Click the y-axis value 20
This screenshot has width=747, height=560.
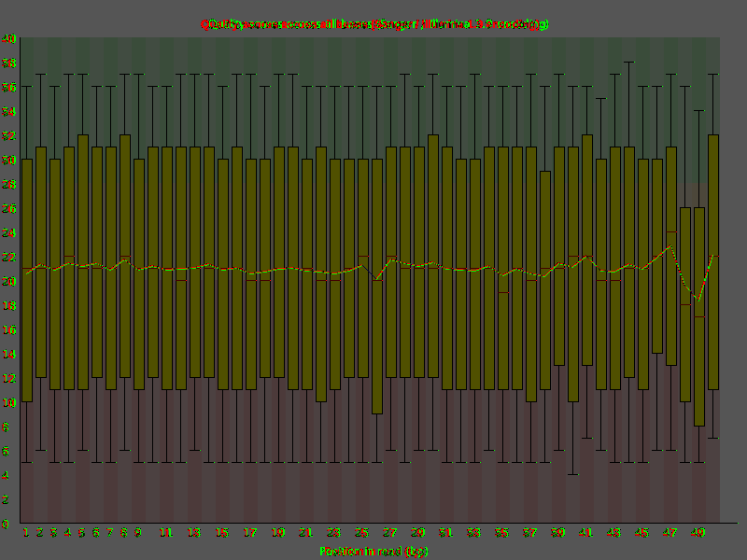9,282
